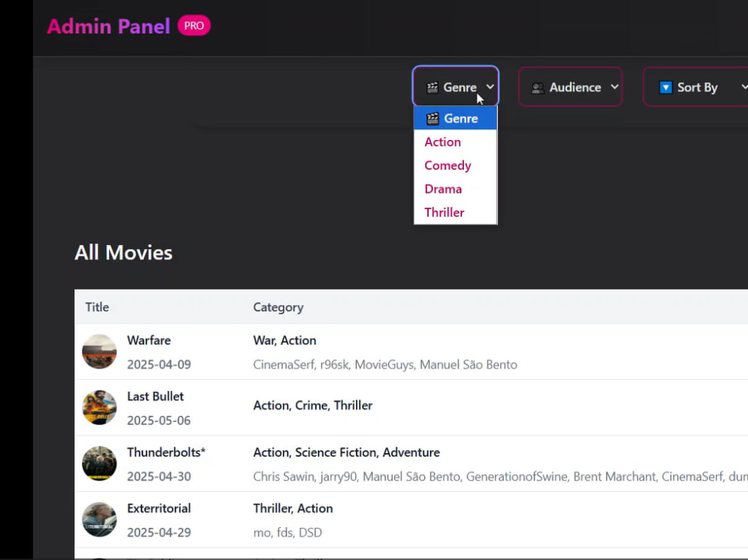
Task: Open the Audience filter dropdown
Action: tap(570, 87)
